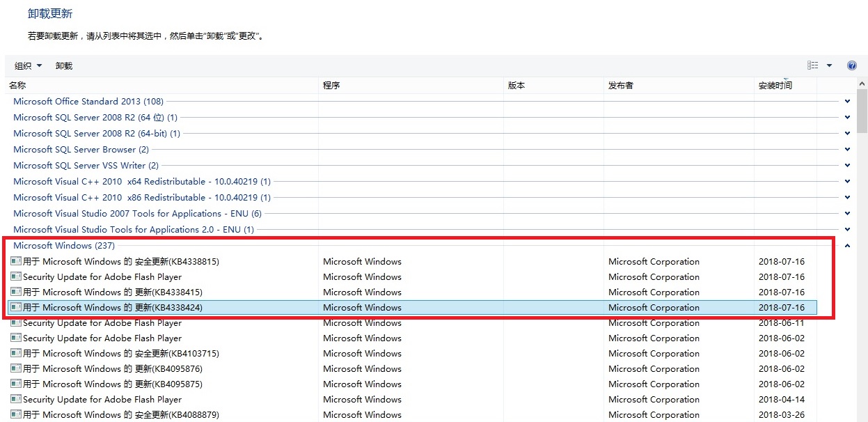Expand the Visual Studio Tools for Applications 2.0 chevron

847,230
